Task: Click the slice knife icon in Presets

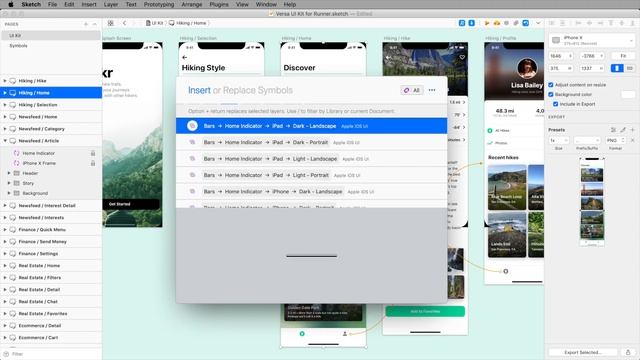Action: pos(623,130)
